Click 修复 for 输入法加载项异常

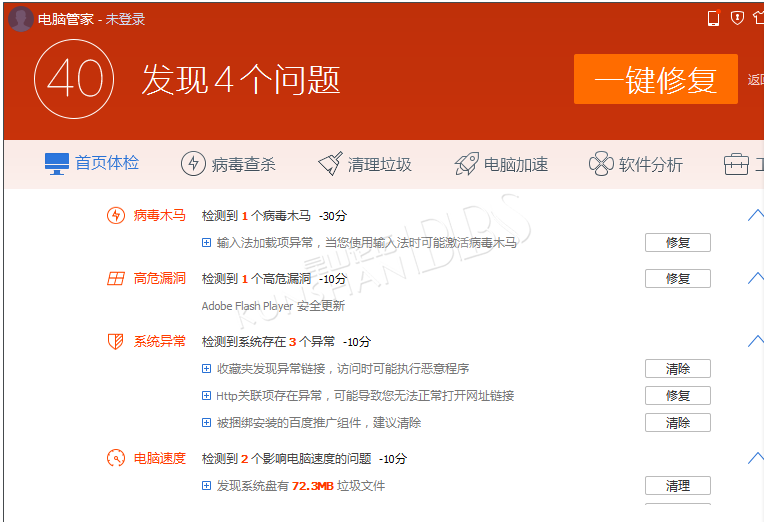(678, 242)
